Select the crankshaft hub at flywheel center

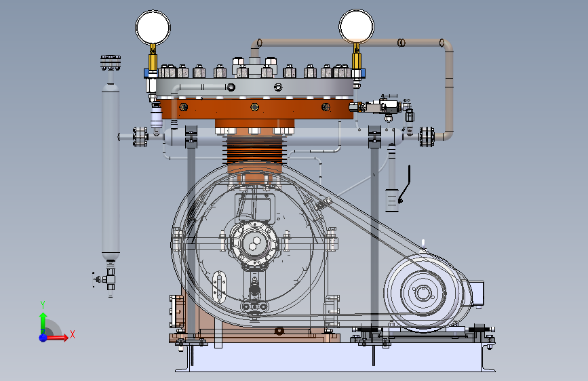click(254, 244)
